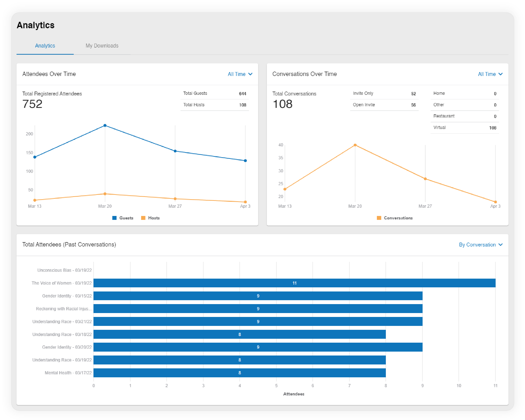
Task: Click Understanding Race 03/21/22 bar
Action: pos(258,322)
